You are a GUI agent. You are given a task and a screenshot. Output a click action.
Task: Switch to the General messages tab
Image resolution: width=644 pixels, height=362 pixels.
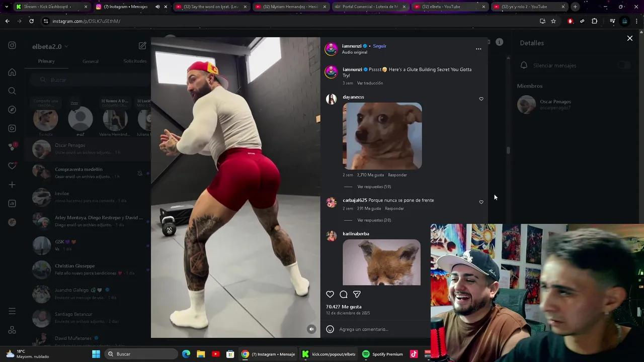click(x=91, y=61)
